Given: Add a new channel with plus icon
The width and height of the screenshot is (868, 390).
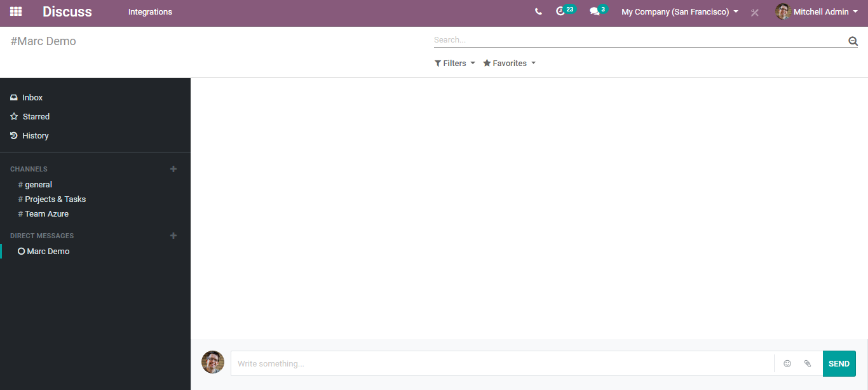Looking at the screenshot, I should [173, 169].
